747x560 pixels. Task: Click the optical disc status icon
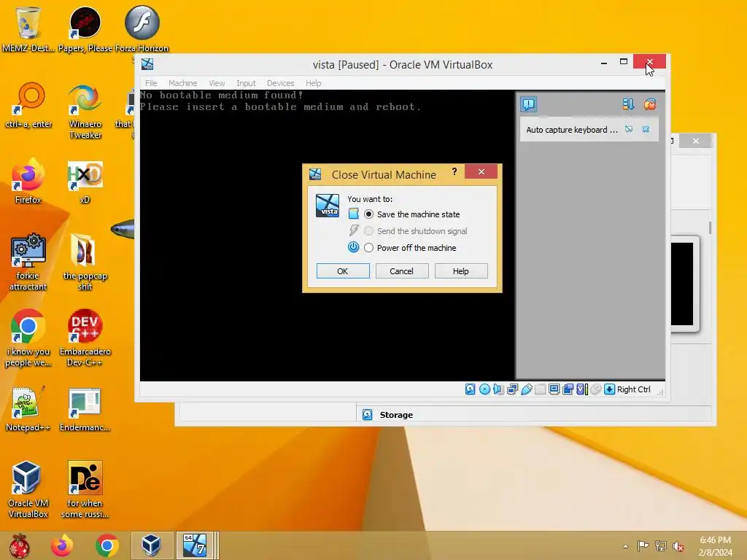pyautogui.click(x=484, y=389)
